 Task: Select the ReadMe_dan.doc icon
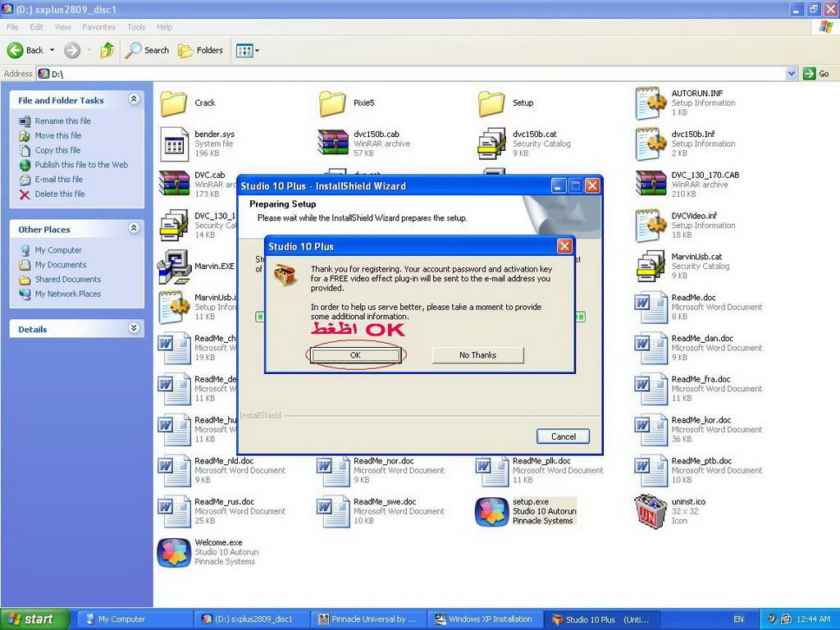point(651,348)
